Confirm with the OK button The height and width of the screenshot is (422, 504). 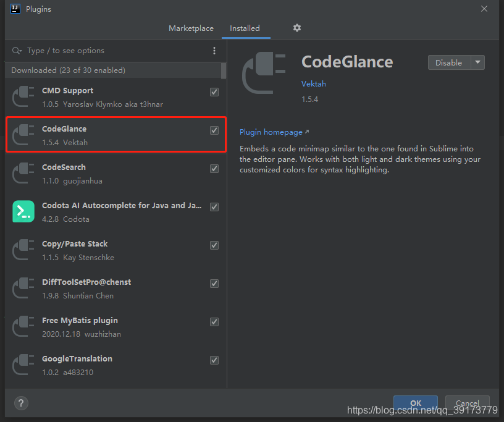(x=416, y=403)
